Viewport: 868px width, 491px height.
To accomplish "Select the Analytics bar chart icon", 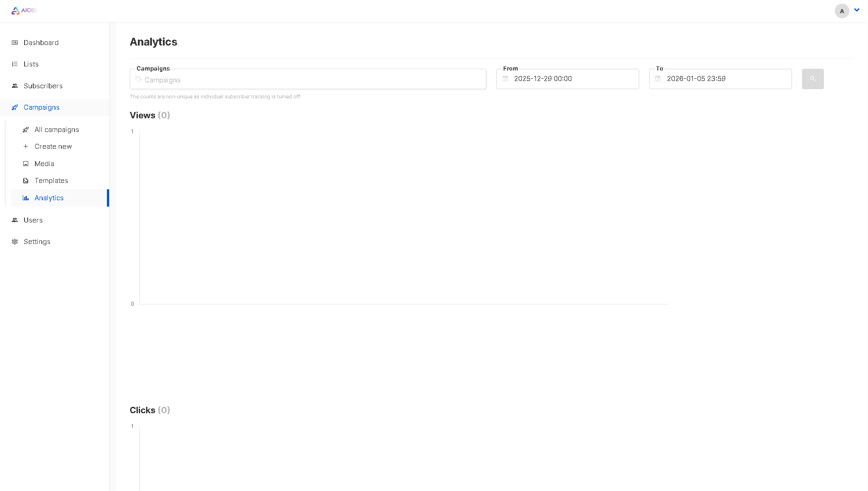I will pyautogui.click(x=26, y=197).
